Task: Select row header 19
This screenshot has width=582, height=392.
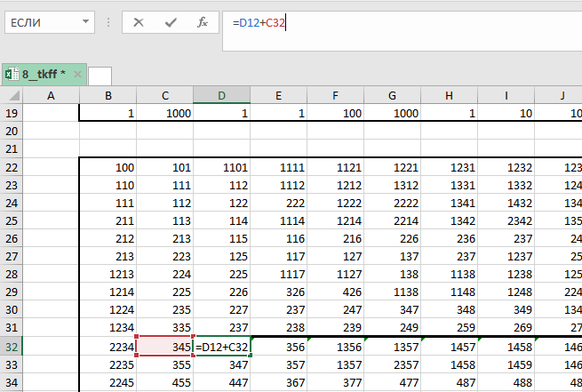Action: pos(12,113)
